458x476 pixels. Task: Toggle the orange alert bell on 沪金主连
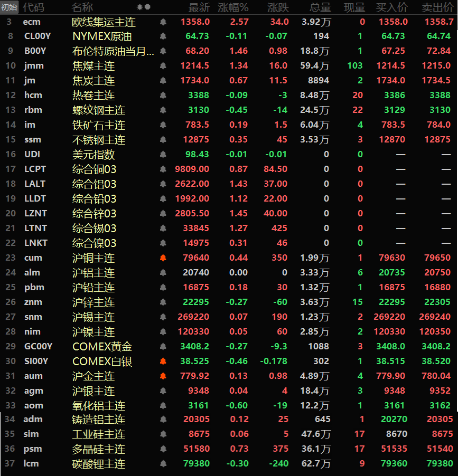click(x=163, y=376)
